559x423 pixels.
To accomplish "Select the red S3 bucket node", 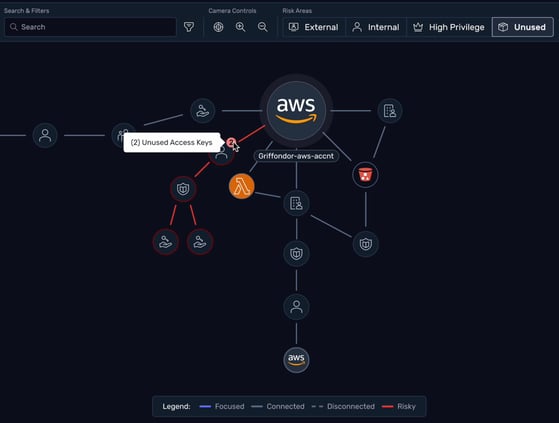I will pyautogui.click(x=365, y=175).
